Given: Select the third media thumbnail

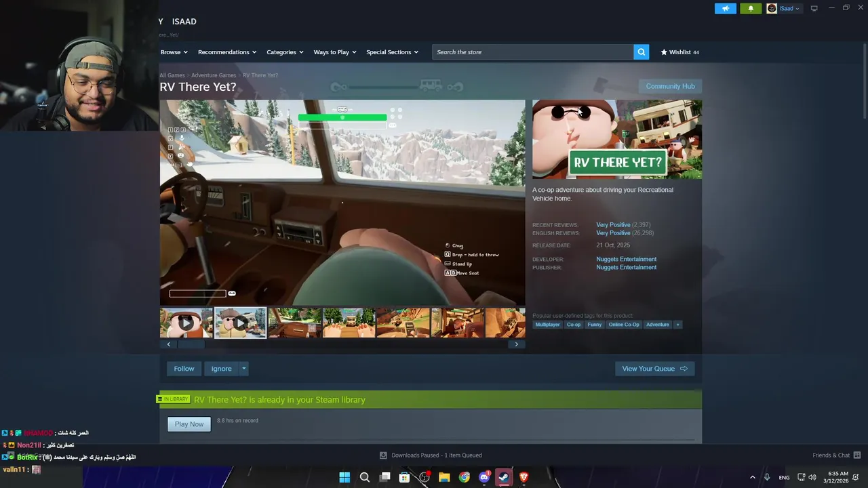Looking at the screenshot, I should 294,323.
